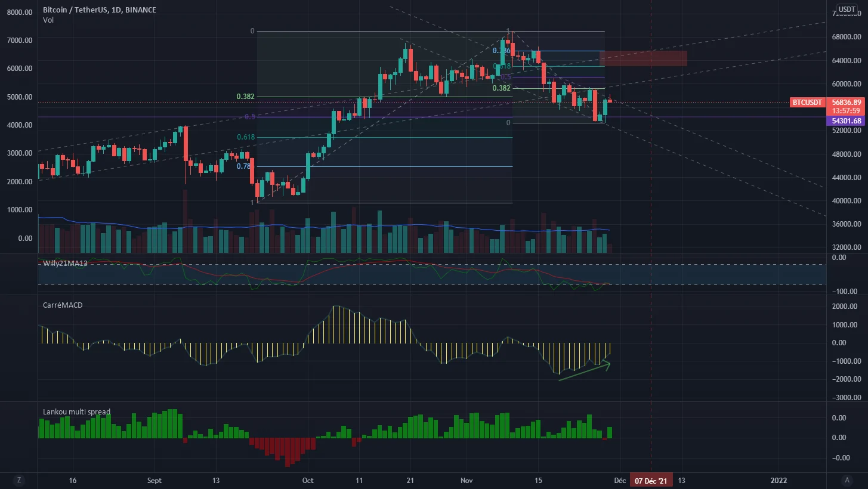Click the 'Sept' label on time axis
Screen dimensions: 868x489
point(155,480)
